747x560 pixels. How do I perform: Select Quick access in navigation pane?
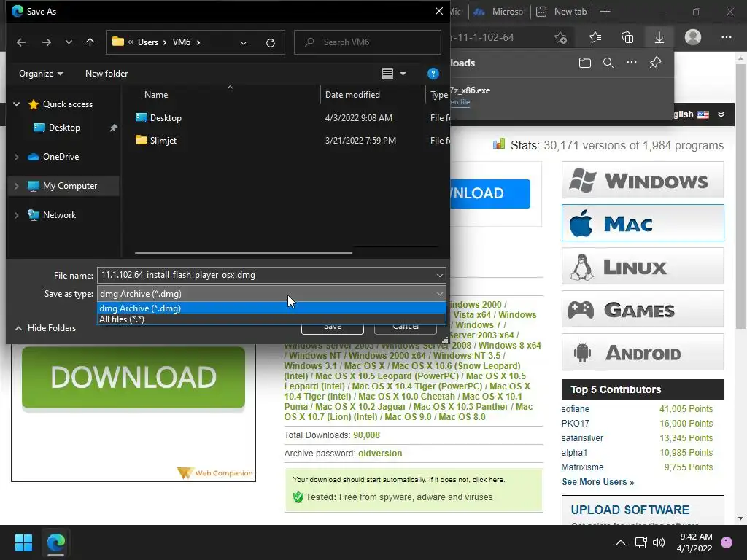(x=68, y=104)
